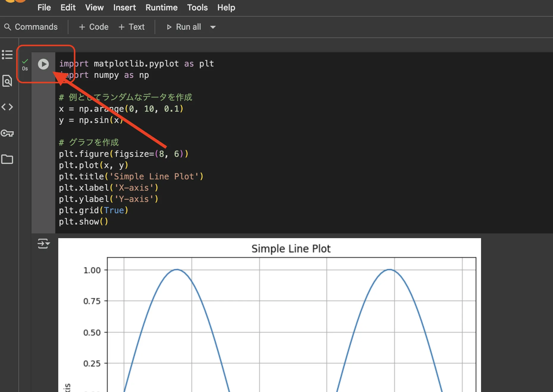Open the Help menu
This screenshot has height=392, width=553.
click(226, 8)
